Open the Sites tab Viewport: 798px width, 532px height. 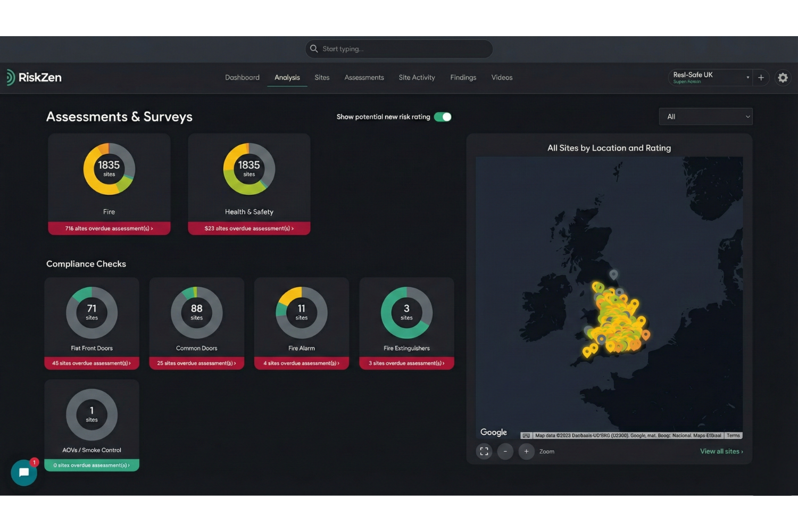(322, 78)
